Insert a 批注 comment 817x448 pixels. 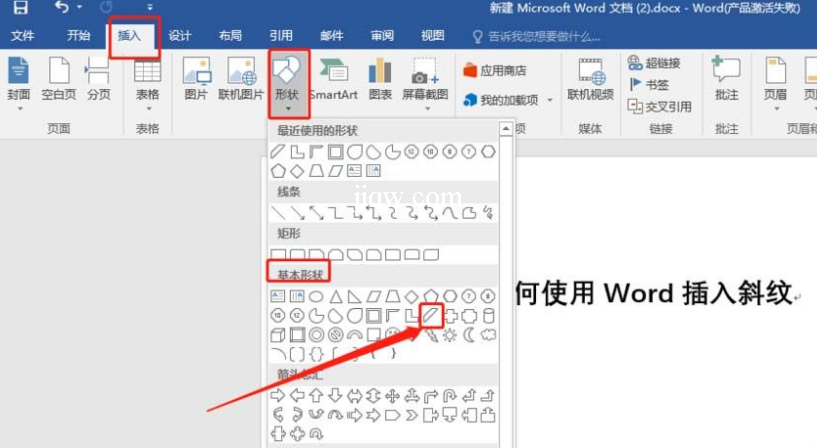(x=726, y=79)
